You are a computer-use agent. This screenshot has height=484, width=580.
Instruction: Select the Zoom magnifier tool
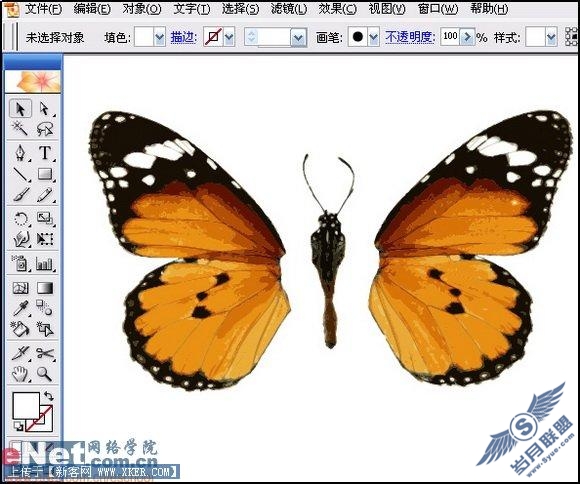(45, 374)
